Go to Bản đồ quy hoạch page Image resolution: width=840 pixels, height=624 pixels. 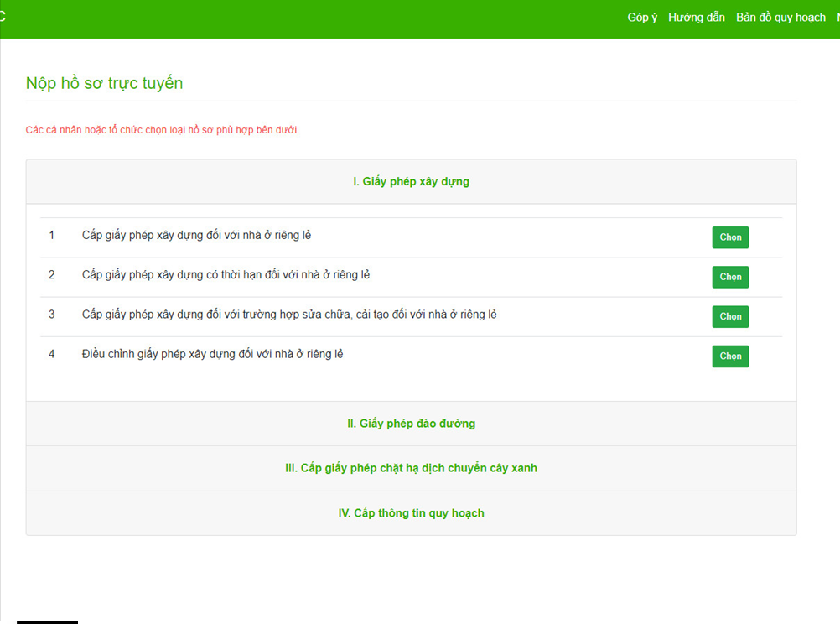click(780, 18)
